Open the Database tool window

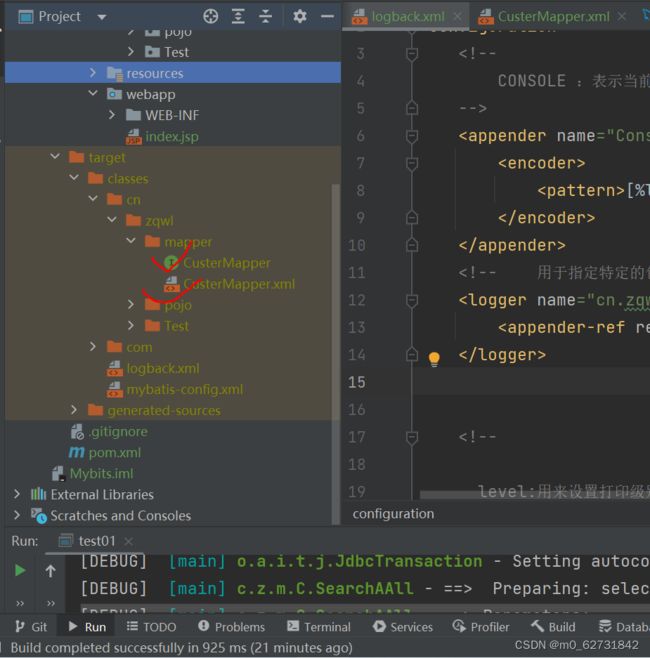click(x=624, y=627)
